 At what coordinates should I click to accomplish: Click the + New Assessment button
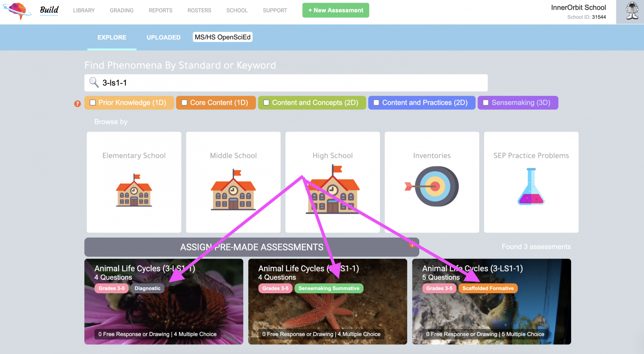tap(335, 10)
